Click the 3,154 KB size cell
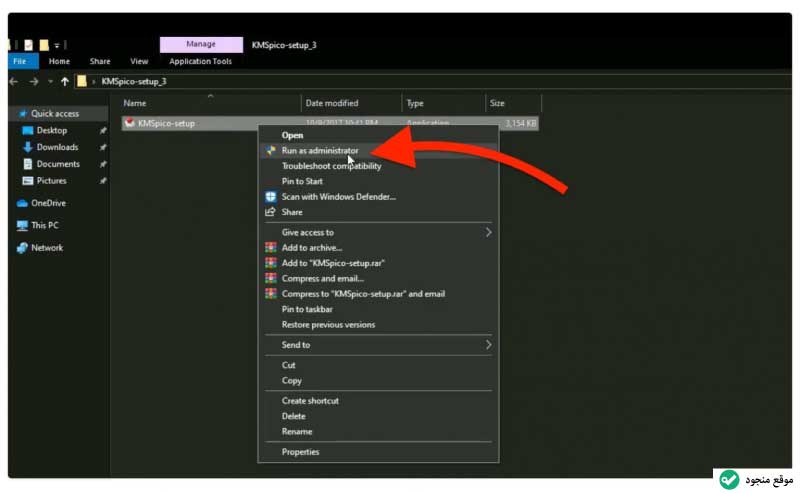 [x=520, y=123]
